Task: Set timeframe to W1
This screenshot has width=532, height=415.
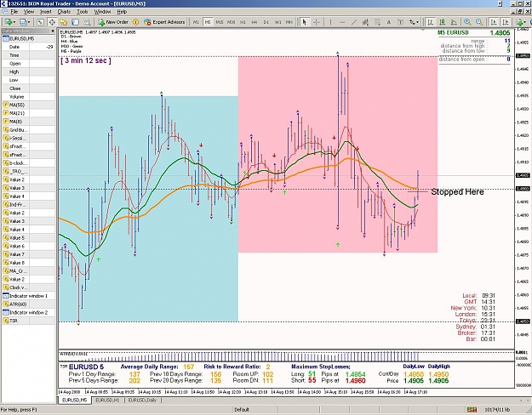Action: (x=277, y=22)
